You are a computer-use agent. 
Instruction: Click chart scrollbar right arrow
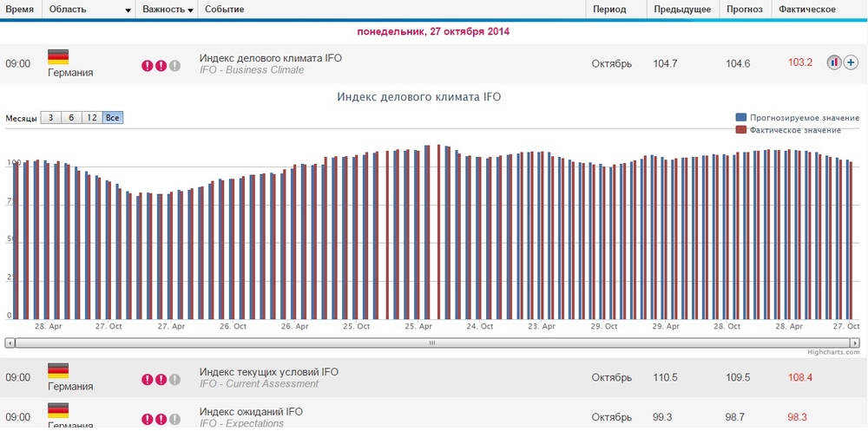point(855,343)
